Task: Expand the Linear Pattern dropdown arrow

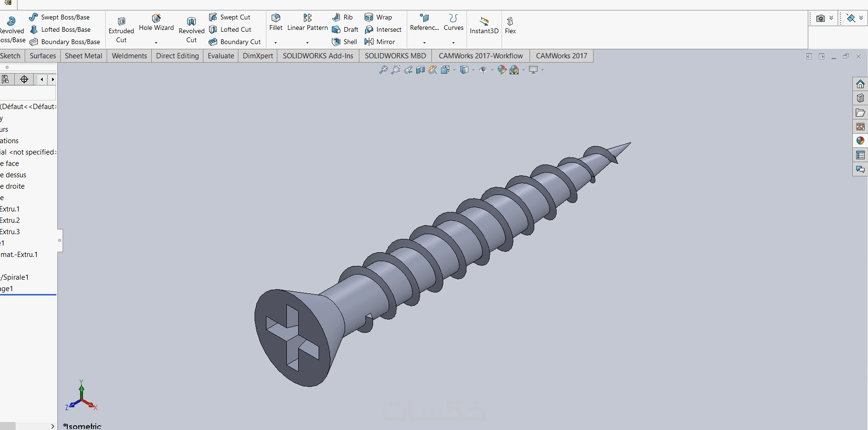Action: pyautogui.click(x=307, y=43)
